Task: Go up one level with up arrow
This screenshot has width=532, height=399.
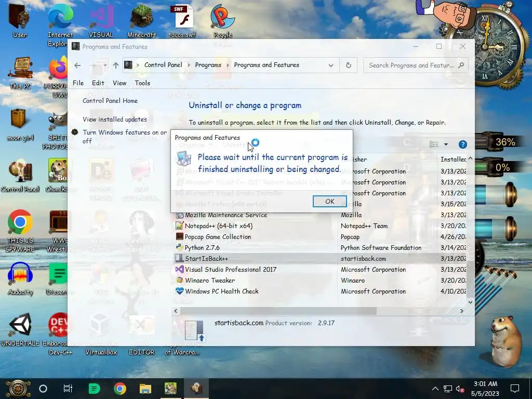Action: pos(116,65)
